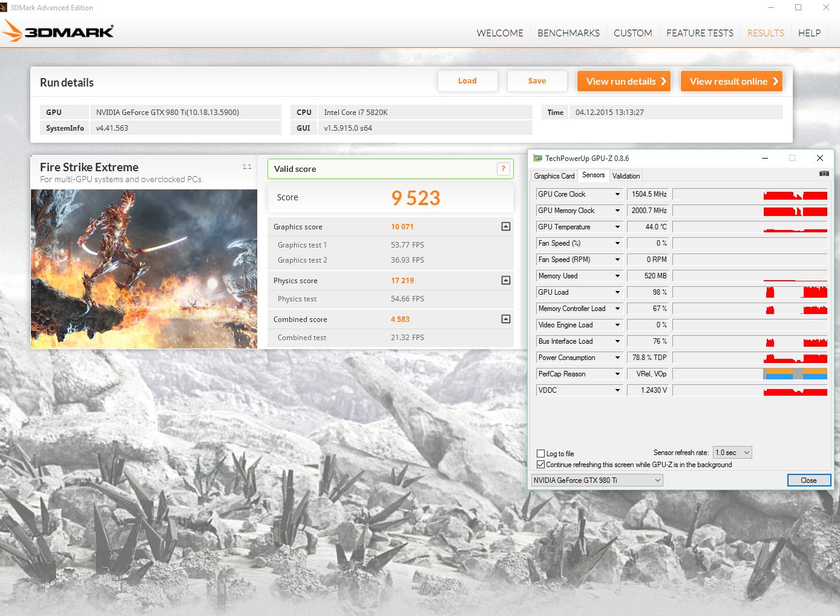This screenshot has width=840, height=616.
Task: Go to the WELCOME tab
Action: 500,33
